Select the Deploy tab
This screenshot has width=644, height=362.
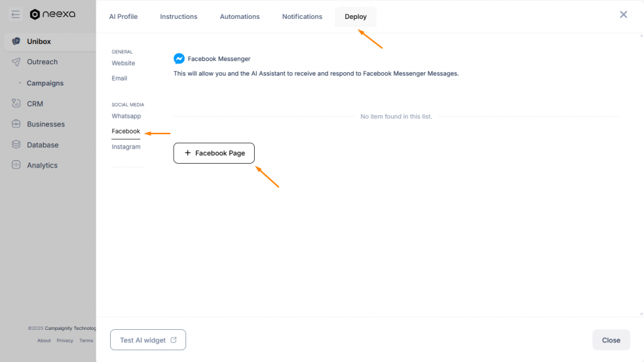click(356, 16)
